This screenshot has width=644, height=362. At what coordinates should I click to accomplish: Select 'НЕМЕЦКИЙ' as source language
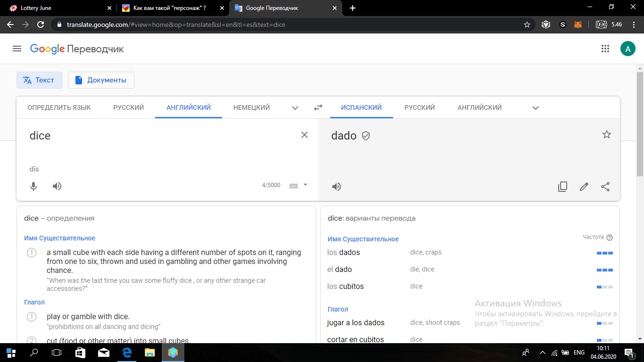coord(252,107)
